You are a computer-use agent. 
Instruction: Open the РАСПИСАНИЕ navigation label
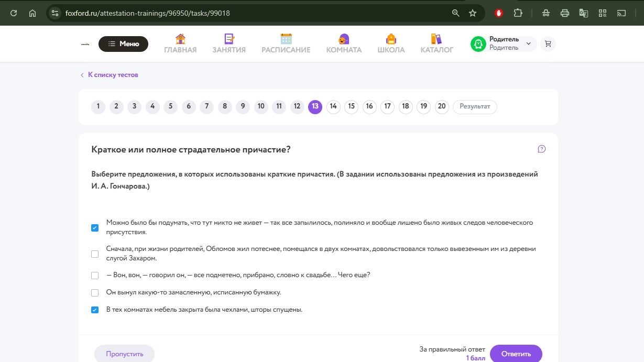coord(286,50)
